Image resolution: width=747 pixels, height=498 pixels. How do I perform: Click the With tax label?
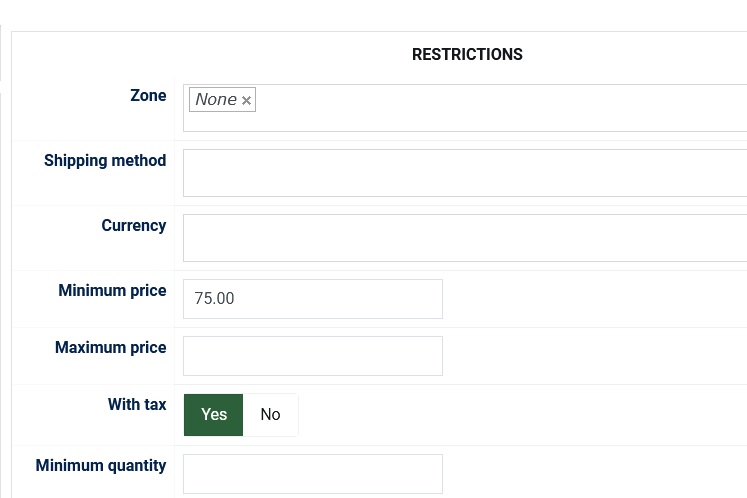pos(137,405)
